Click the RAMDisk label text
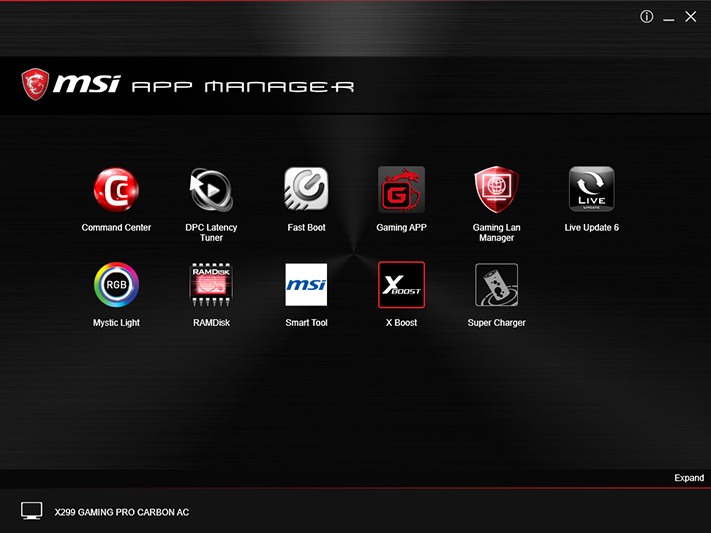Screen dimensions: 711x533 [x=211, y=323]
